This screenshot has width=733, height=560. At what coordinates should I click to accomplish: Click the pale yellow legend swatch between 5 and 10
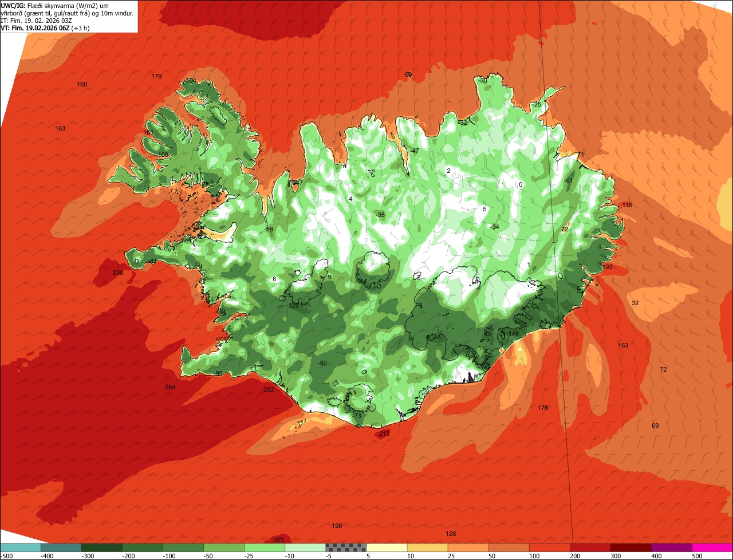coord(387,547)
